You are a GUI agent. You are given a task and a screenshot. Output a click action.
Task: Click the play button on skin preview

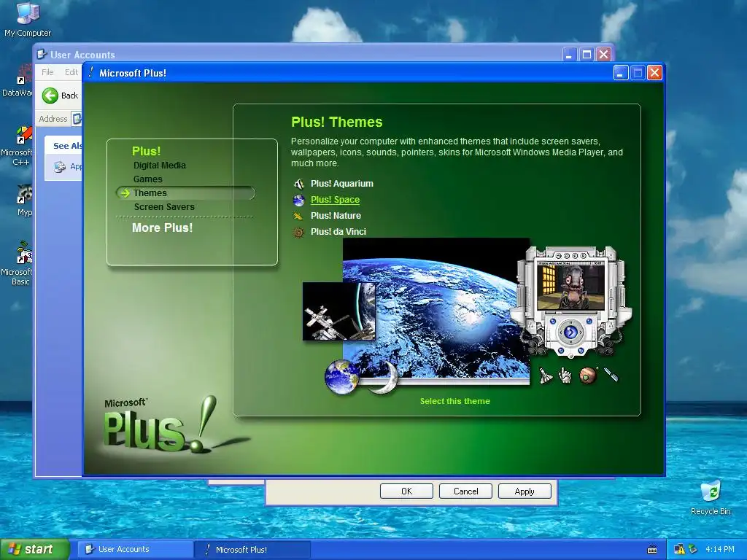(x=570, y=332)
